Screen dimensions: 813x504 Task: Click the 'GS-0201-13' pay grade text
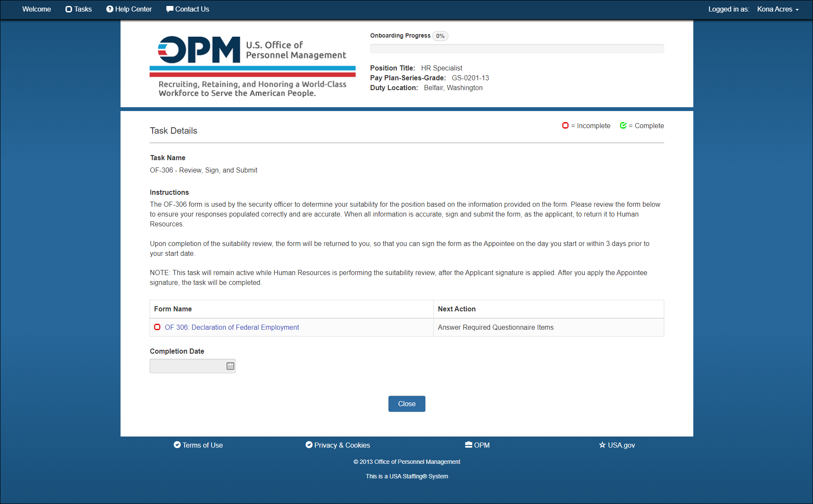(470, 78)
